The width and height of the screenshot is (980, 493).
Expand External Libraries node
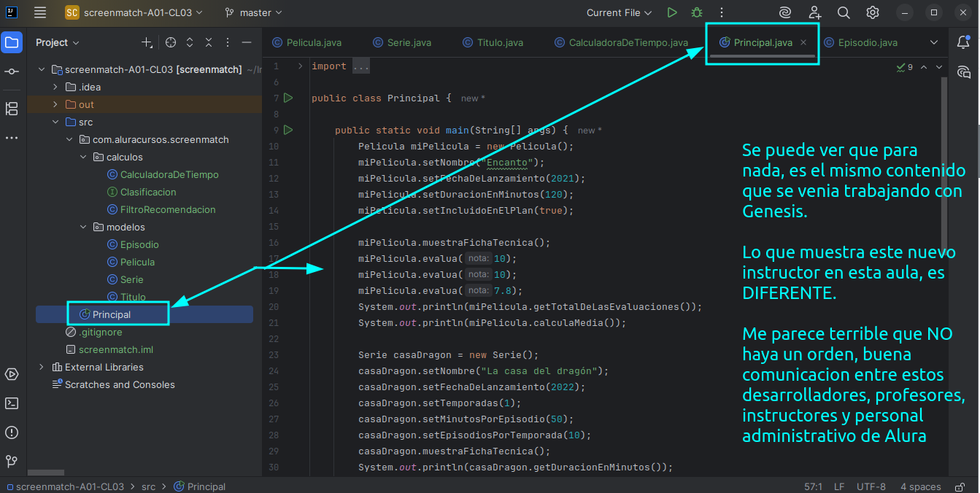pos(42,367)
